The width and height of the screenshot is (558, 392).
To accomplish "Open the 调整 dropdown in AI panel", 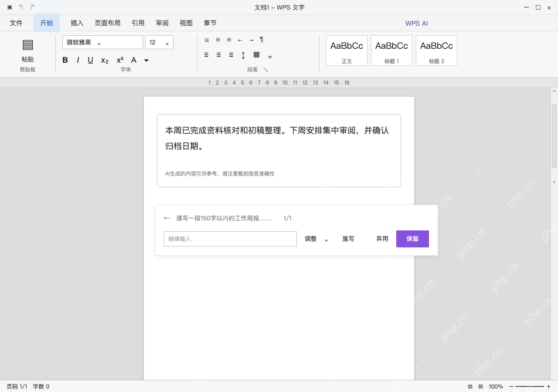I will (x=316, y=239).
